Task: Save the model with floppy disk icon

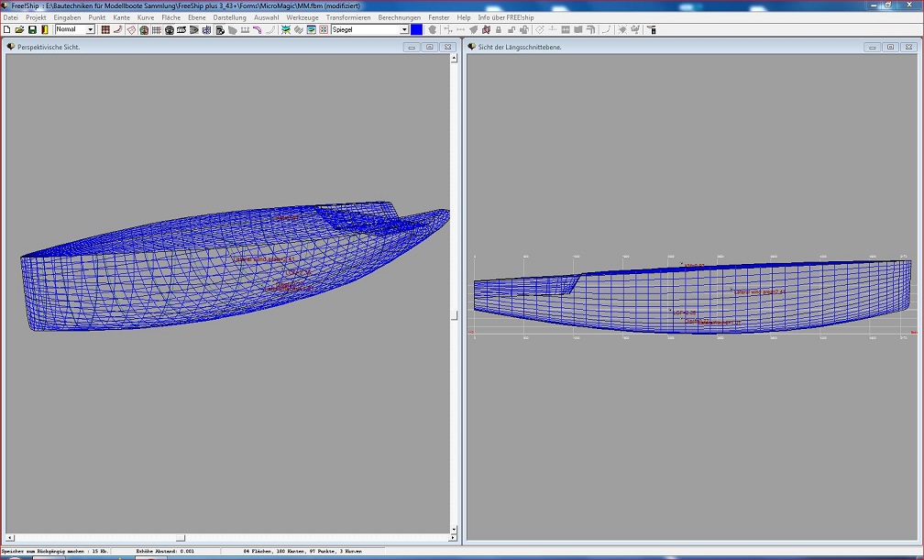Action: point(32,30)
